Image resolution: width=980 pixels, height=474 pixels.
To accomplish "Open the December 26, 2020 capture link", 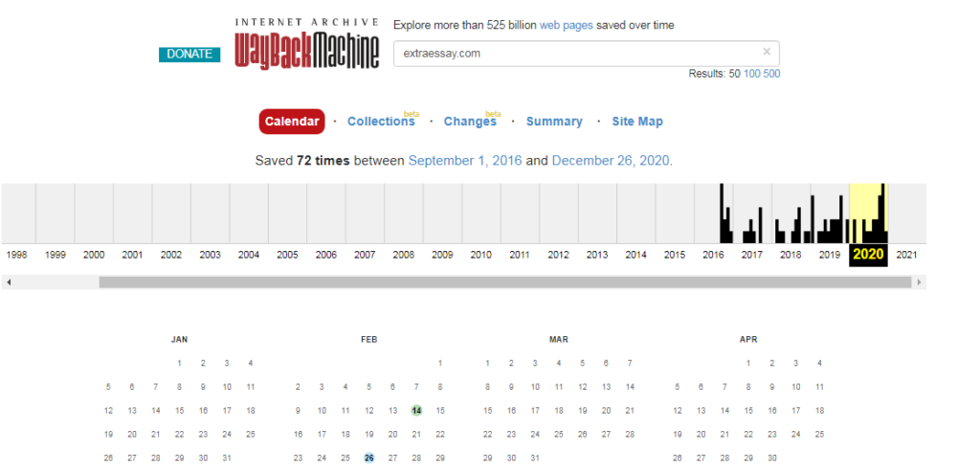I will coord(611,161).
